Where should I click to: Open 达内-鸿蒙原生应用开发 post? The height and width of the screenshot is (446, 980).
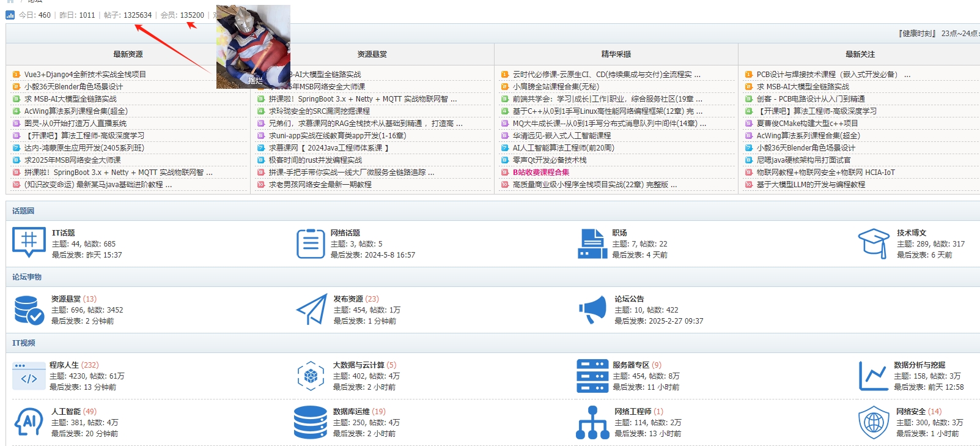[x=84, y=147]
